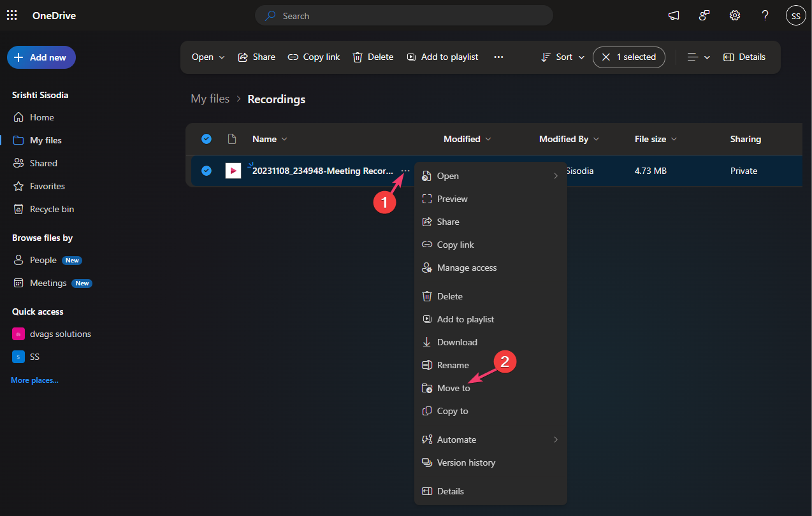
Task: Clear selection with the 1 selected button
Action: coord(628,57)
